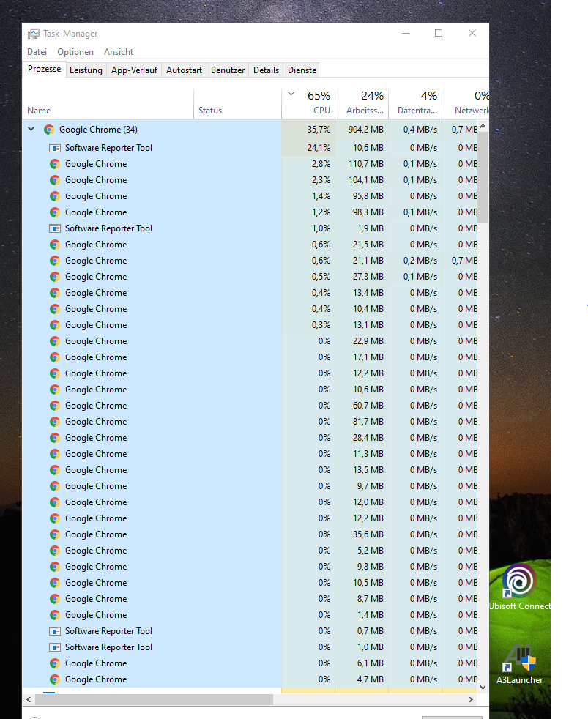Sort by the 24% Arbeitsspeicher column header
This screenshot has width=588, height=719.
point(362,104)
